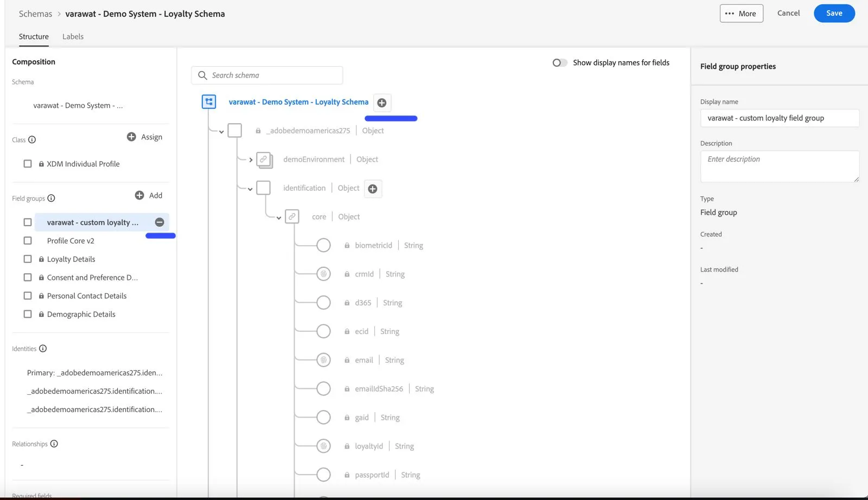Expand demoEnvironment object node
The image size is (868, 500).
[251, 160]
